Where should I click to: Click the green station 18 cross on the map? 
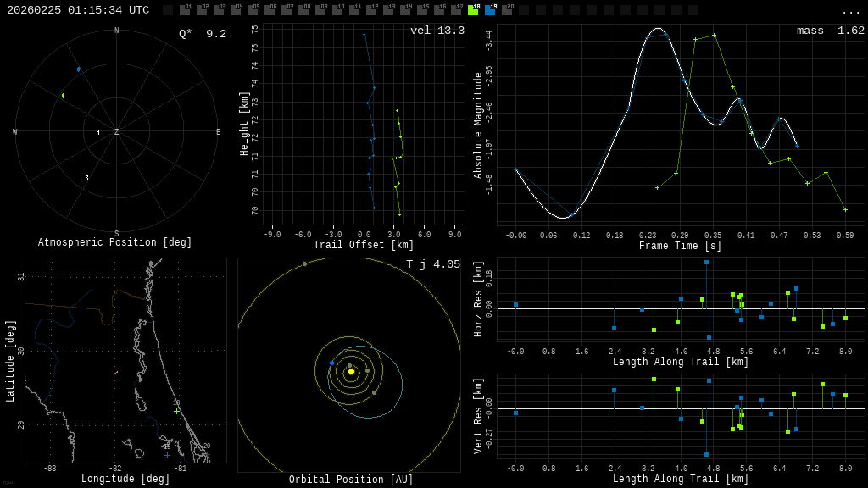click(176, 412)
